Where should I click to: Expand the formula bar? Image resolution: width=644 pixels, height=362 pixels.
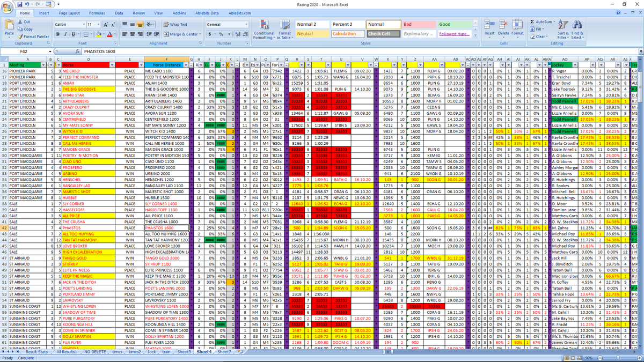[640, 51]
